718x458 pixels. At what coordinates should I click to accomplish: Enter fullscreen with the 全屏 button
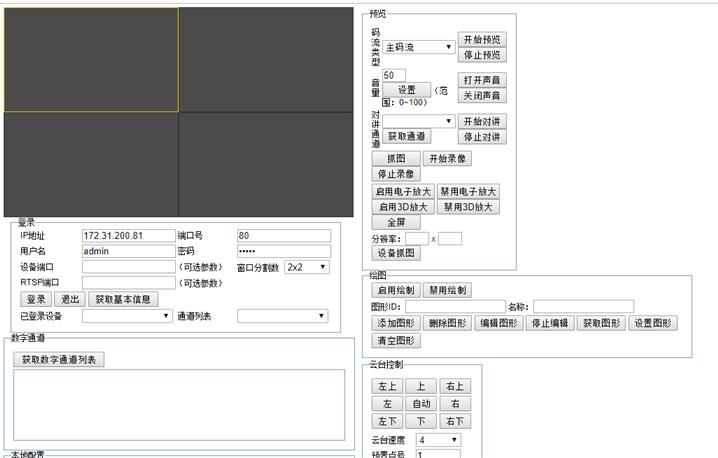point(389,222)
